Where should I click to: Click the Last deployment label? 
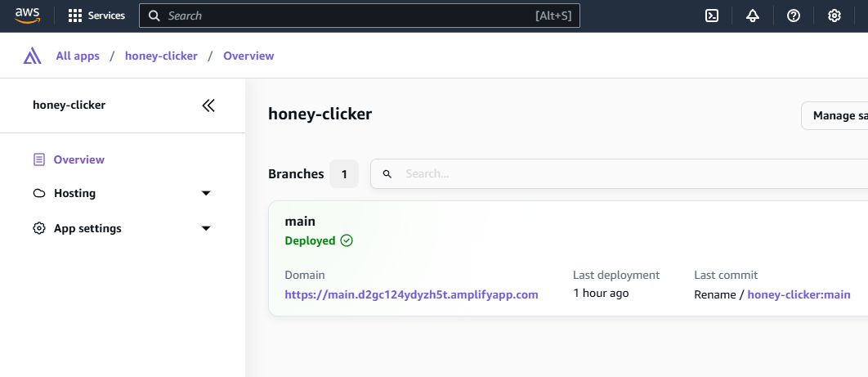pos(616,275)
